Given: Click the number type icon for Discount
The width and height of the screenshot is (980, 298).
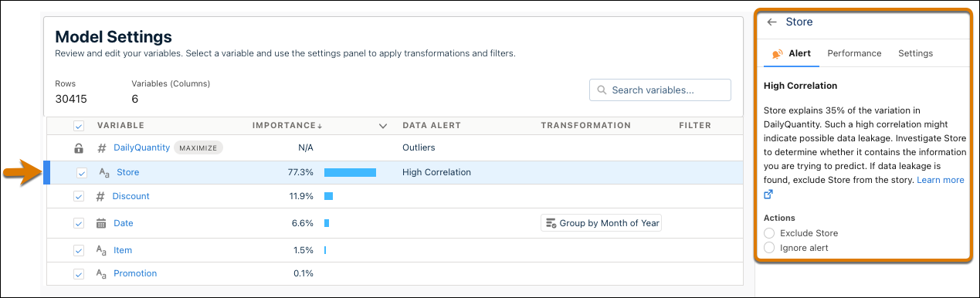Looking at the screenshot, I should [100, 196].
